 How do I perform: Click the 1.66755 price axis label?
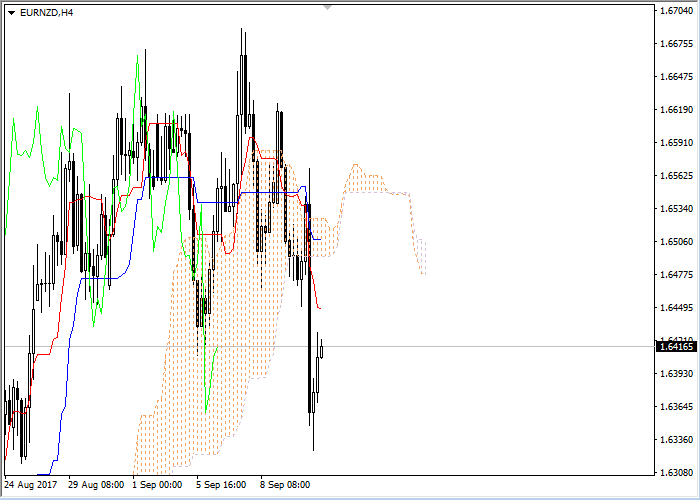point(676,44)
